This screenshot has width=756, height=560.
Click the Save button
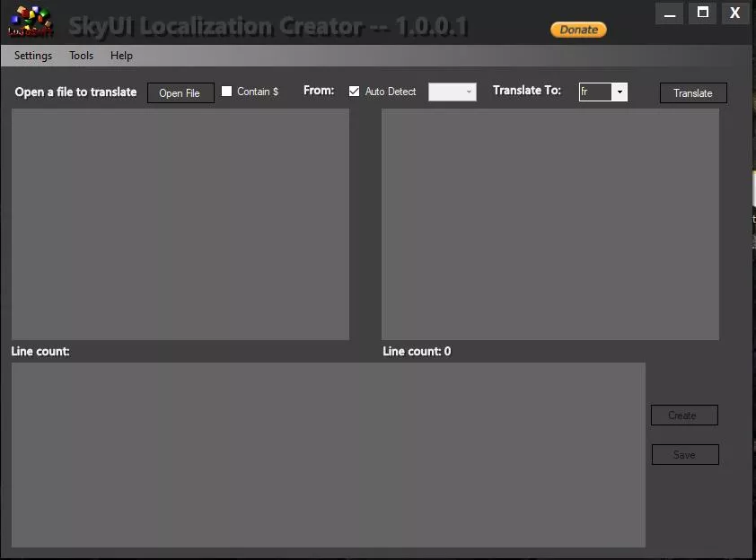(685, 454)
